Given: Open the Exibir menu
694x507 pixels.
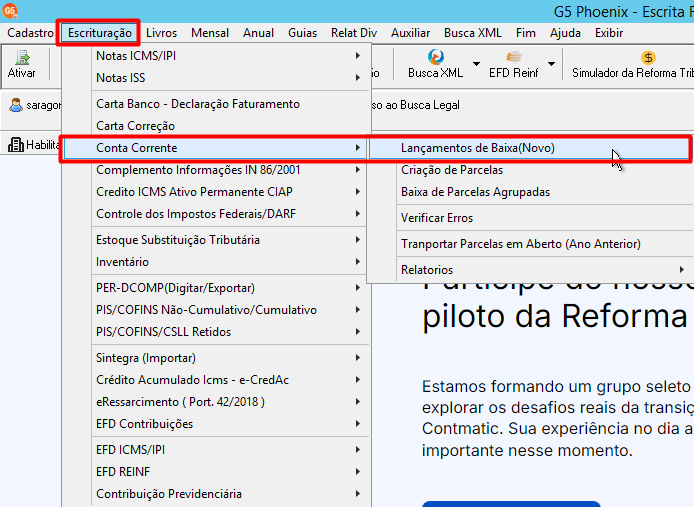Looking at the screenshot, I should (x=609, y=33).
